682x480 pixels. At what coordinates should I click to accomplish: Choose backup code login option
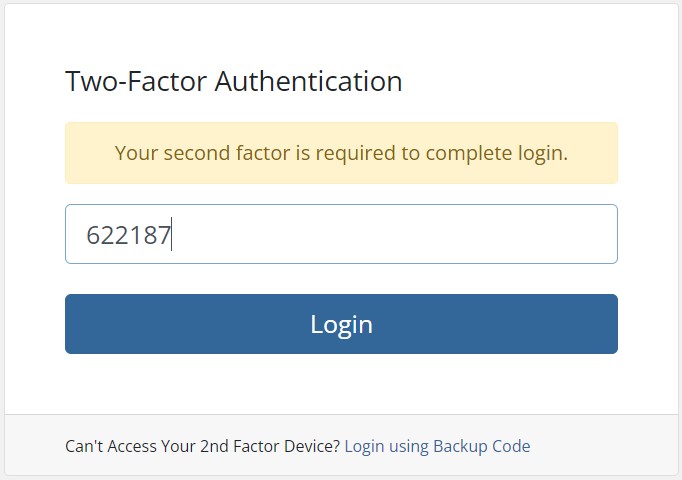pos(437,447)
